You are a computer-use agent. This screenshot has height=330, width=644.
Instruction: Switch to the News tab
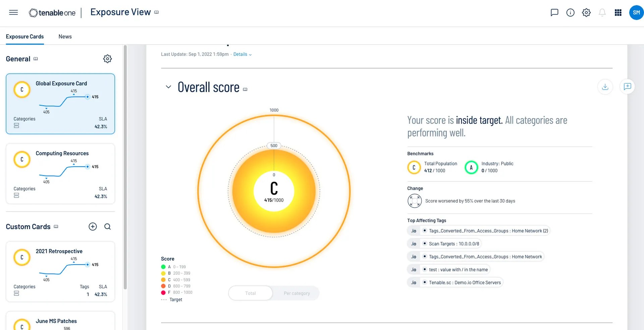pos(65,37)
